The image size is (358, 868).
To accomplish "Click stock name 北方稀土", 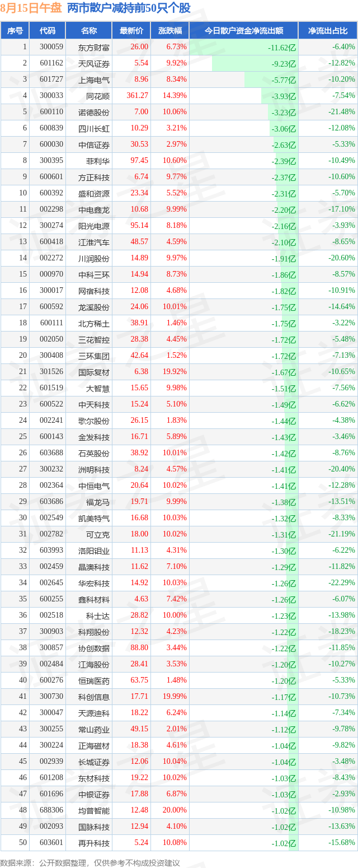I will [x=94, y=323].
